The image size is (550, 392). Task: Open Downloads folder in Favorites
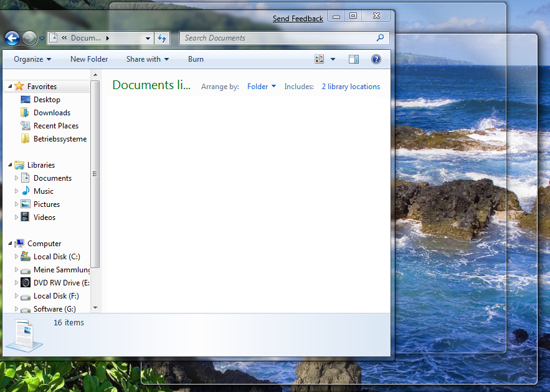(52, 113)
